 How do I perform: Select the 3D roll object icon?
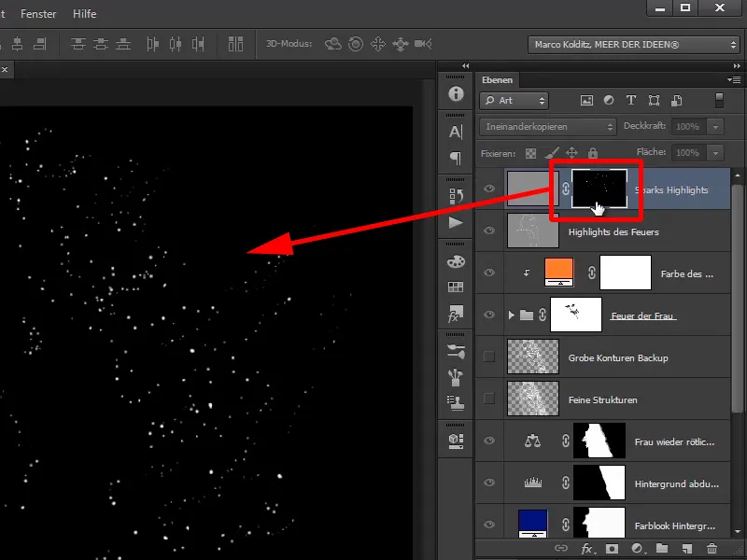356,44
